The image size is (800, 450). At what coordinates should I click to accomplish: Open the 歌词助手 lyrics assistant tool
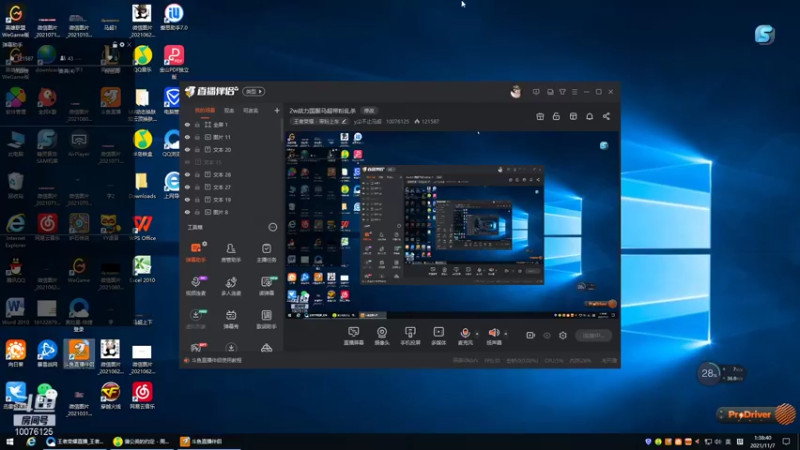coord(266,319)
